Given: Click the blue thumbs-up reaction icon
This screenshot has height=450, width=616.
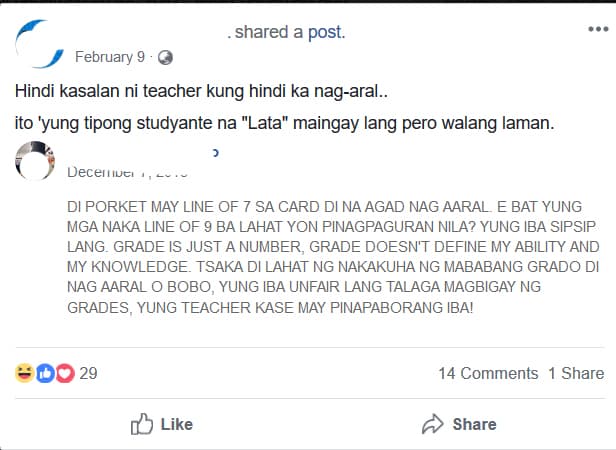Looking at the screenshot, I should [x=45, y=373].
